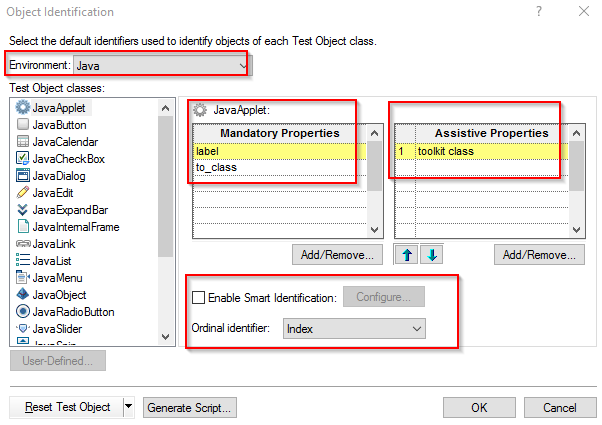Open the Reset Test Object dropdown arrow
Viewport: 602px width, 425px height.
coord(129,407)
